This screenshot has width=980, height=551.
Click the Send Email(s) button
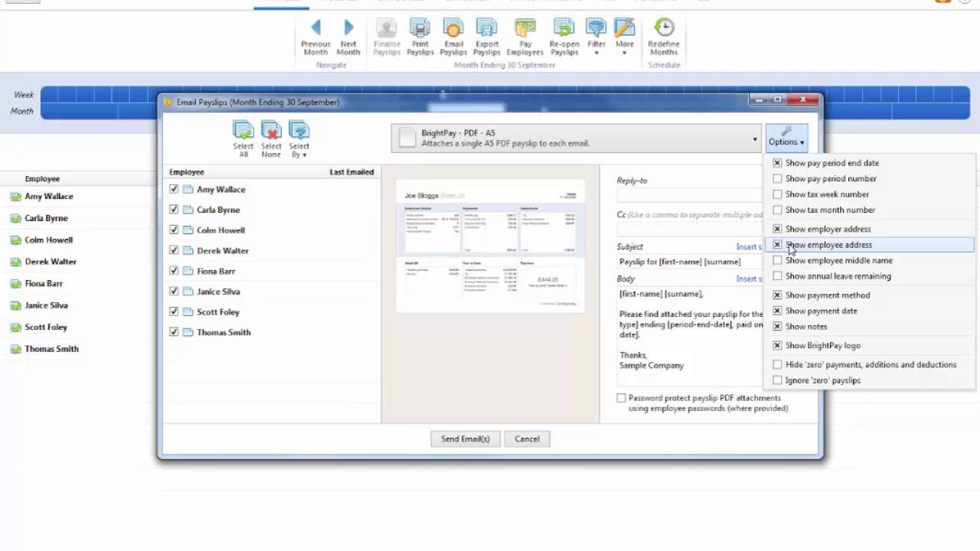point(465,439)
